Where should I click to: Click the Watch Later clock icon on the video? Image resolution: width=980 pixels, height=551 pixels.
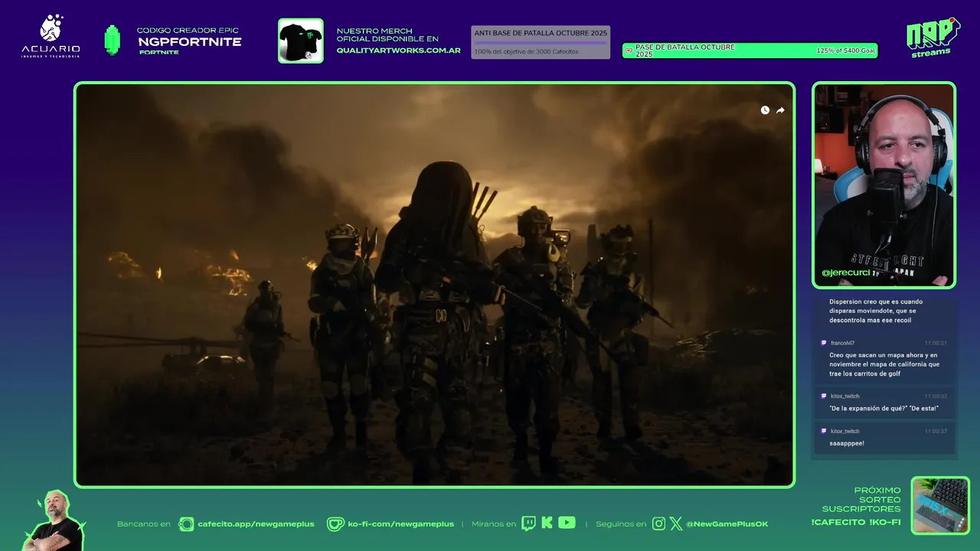click(765, 110)
